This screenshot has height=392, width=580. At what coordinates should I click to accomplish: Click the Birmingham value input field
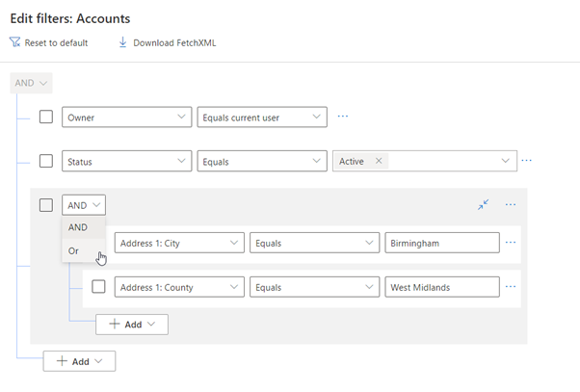[440, 243]
